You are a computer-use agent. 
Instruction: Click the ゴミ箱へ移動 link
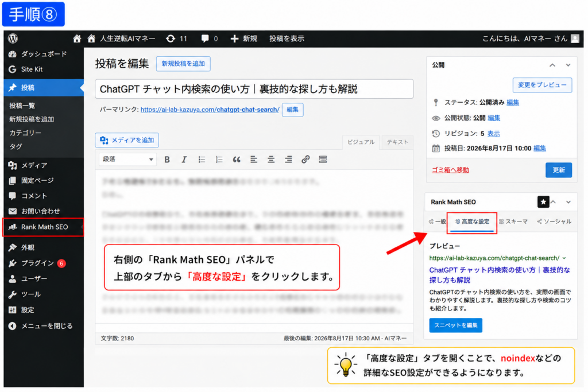click(450, 170)
